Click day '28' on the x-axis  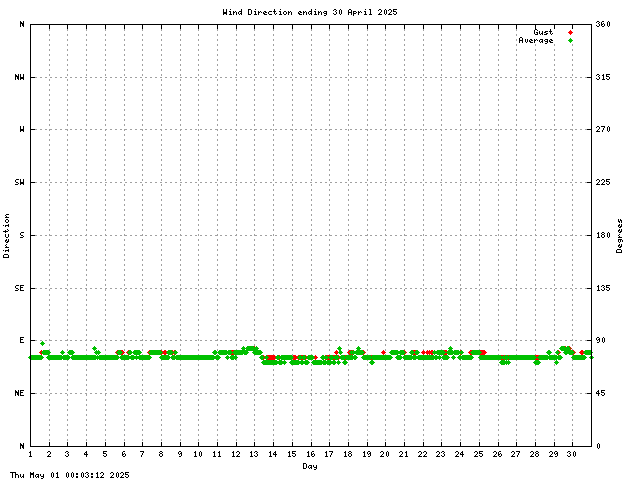535,454
